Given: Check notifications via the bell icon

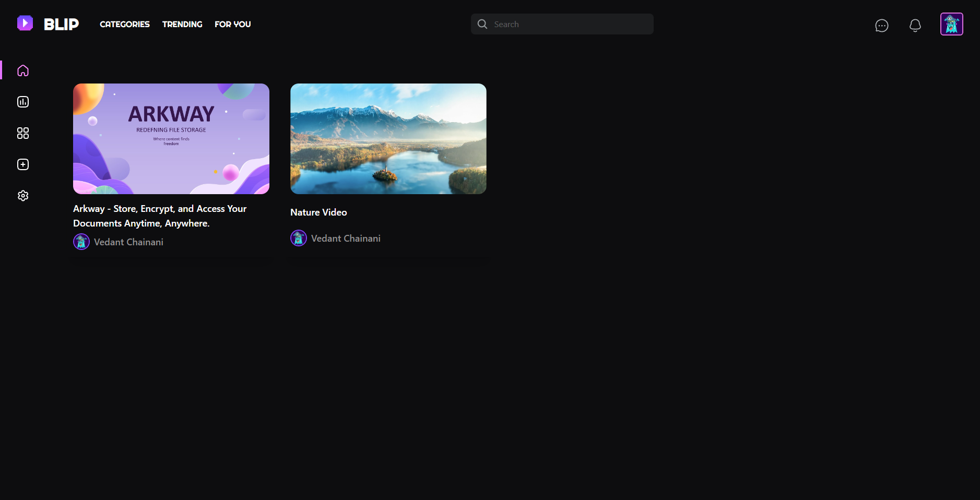Looking at the screenshot, I should pyautogui.click(x=915, y=25).
